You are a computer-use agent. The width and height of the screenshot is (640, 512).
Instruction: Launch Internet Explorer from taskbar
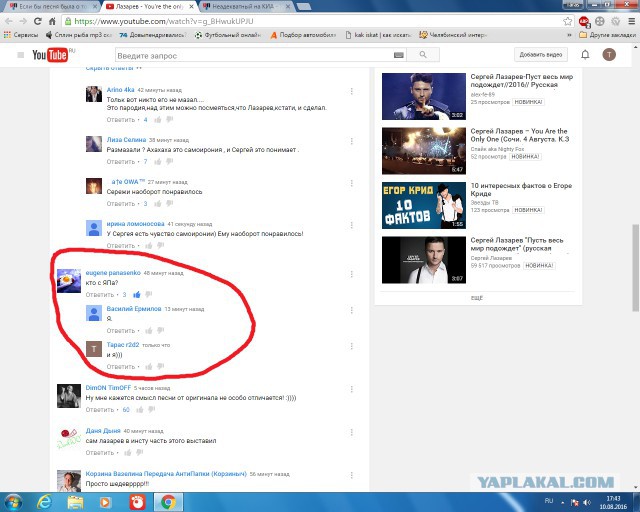click(44, 502)
